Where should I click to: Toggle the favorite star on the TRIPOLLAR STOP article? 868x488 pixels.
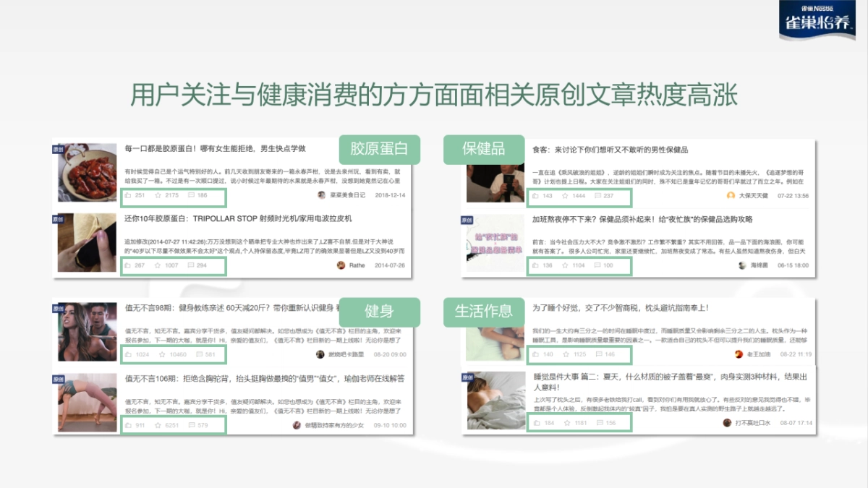(158, 265)
